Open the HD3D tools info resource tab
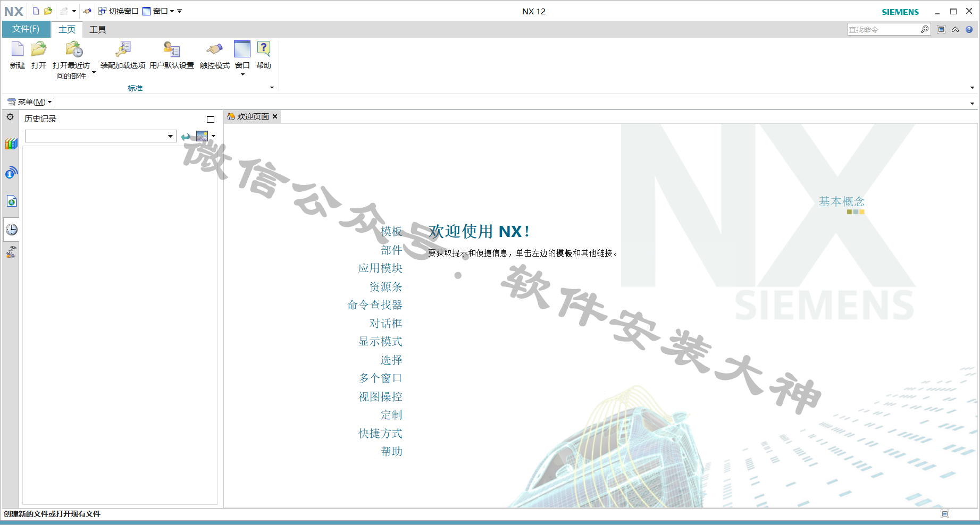The image size is (980, 525). pos(11,172)
